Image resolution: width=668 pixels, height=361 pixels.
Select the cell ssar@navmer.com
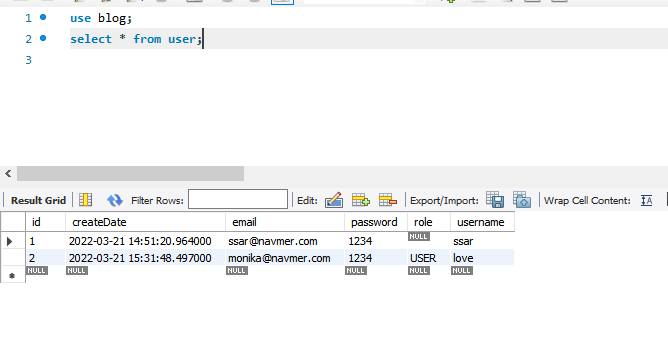[285, 241]
